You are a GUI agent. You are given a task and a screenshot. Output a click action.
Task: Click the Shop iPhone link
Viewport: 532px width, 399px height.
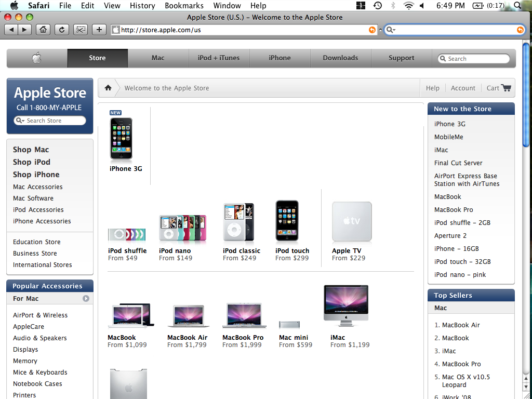(x=36, y=175)
